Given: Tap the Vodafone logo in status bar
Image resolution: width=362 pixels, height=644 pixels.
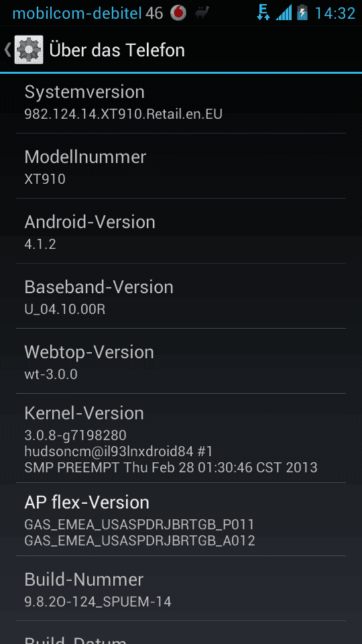Looking at the screenshot, I should (178, 13).
